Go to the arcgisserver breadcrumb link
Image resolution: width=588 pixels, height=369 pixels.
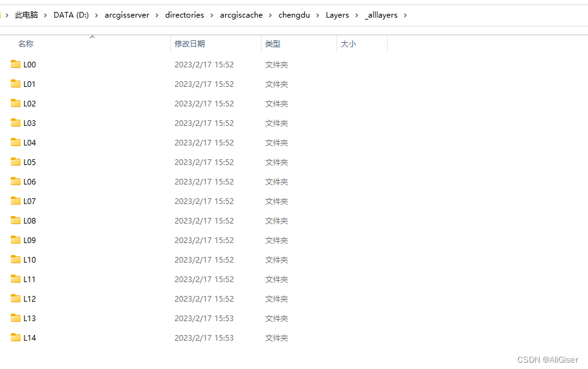pyautogui.click(x=127, y=14)
